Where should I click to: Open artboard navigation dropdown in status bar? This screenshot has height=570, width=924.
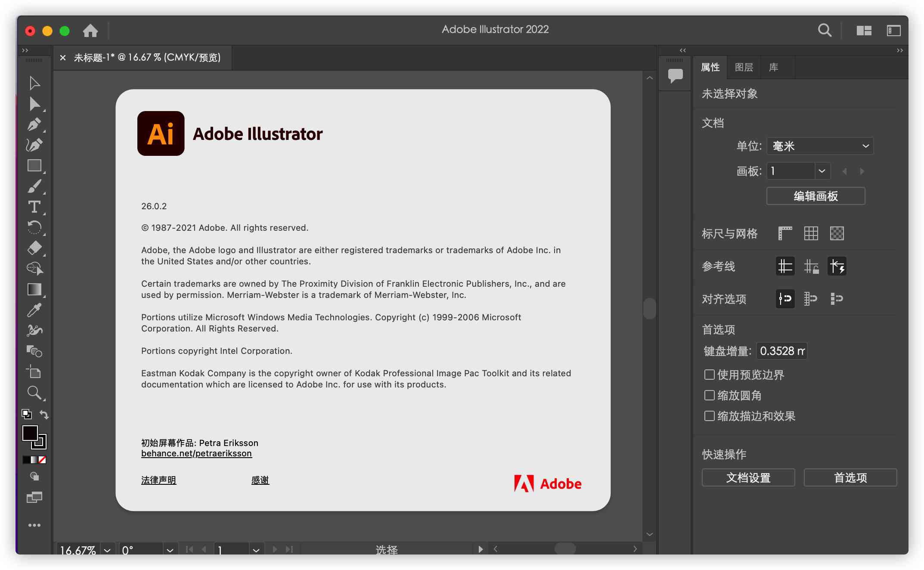256,550
